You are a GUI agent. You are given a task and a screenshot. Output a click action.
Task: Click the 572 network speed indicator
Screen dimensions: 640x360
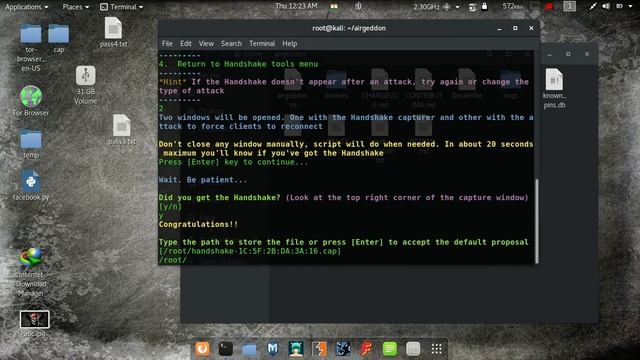point(512,6)
